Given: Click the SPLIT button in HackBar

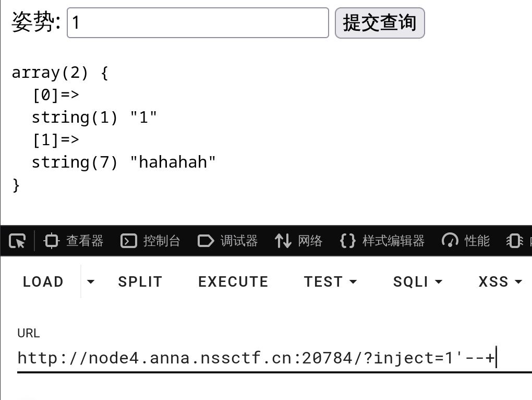Looking at the screenshot, I should (140, 282).
